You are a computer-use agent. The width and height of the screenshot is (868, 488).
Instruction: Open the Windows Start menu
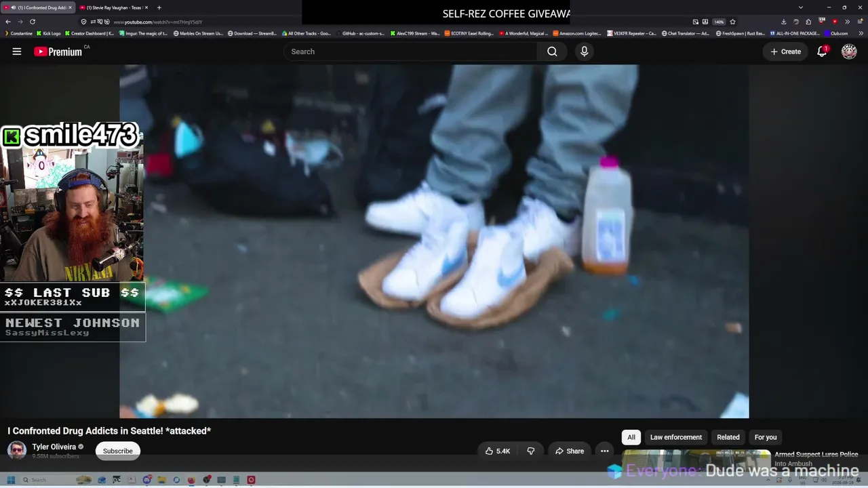point(11,480)
